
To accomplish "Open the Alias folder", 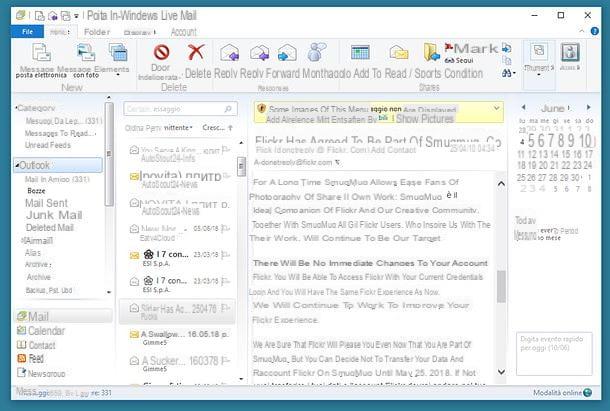I will click(33, 253).
